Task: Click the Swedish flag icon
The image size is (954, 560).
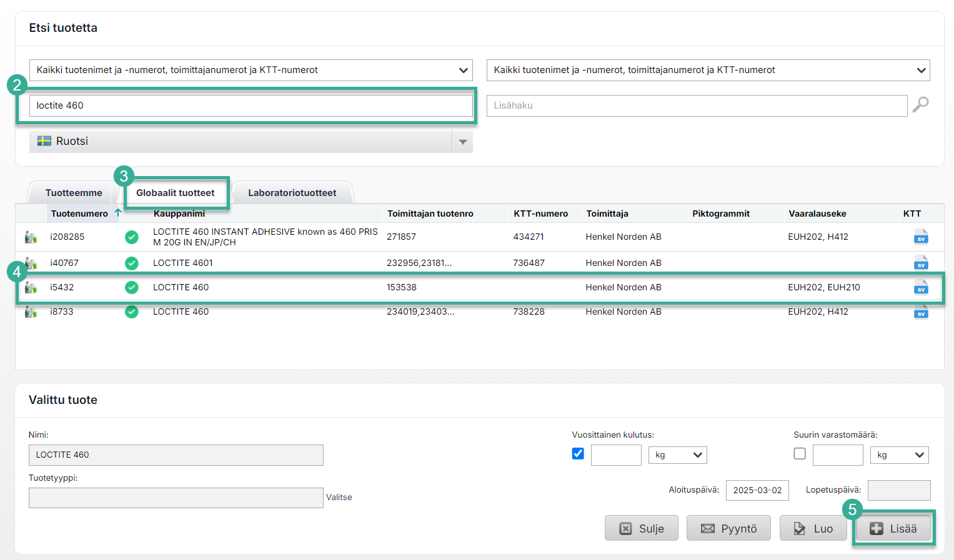Action: (44, 141)
